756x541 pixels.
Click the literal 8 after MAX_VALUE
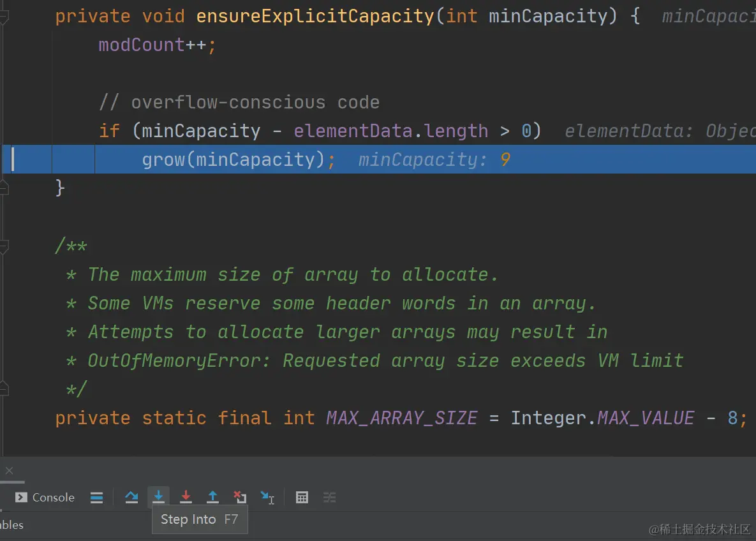(732, 418)
